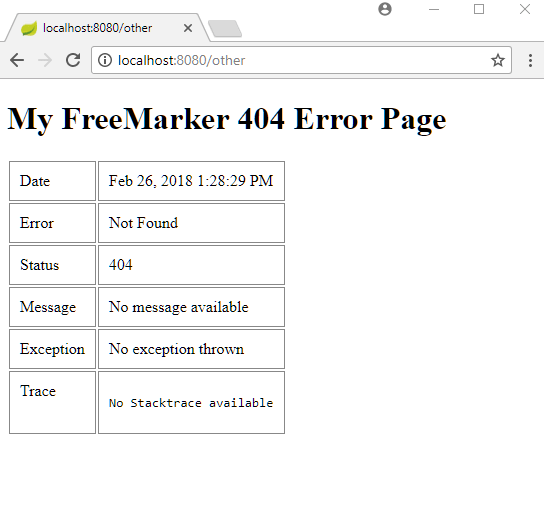544x517 pixels.
Task: Open the Chrome three-dot menu
Action: point(530,60)
